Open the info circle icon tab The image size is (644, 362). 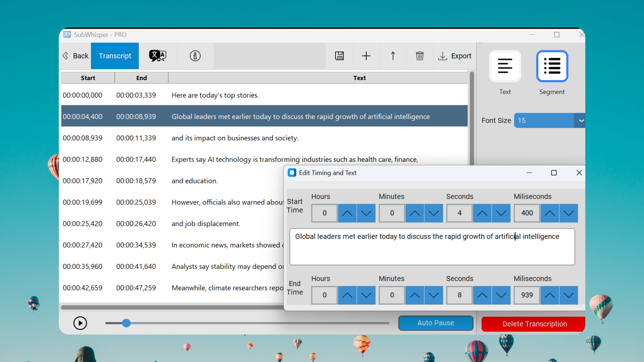coord(195,56)
